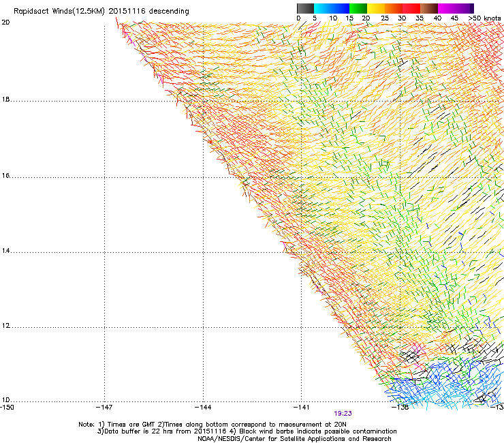
Task: Click the latitude label 18
Action: point(5,100)
